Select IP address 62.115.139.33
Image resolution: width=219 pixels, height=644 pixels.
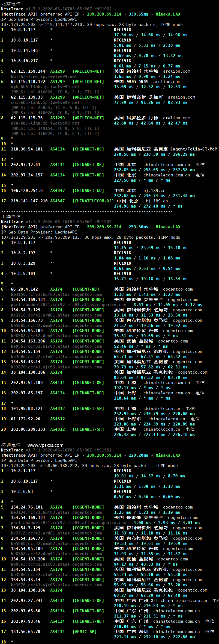[27, 97]
